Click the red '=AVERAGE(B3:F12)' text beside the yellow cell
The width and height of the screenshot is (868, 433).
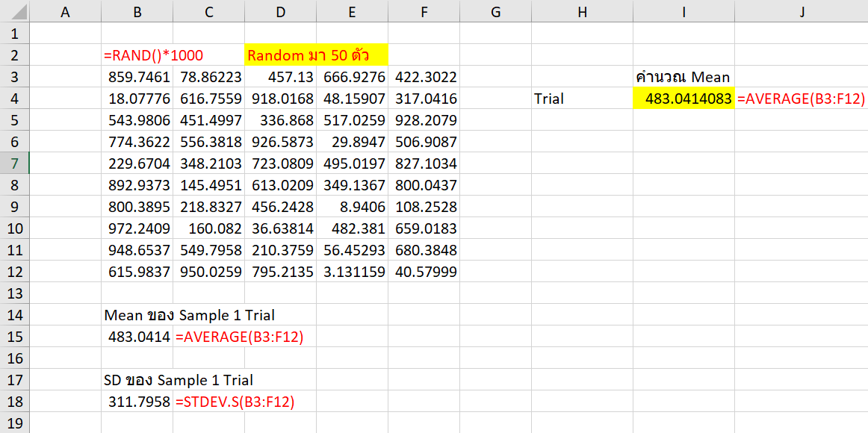pos(802,99)
